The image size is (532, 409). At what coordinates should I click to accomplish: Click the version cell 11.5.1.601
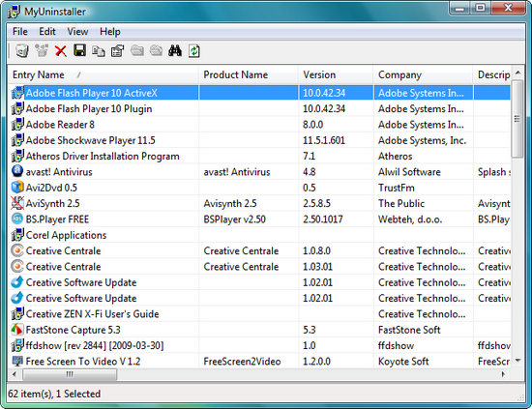[324, 140]
